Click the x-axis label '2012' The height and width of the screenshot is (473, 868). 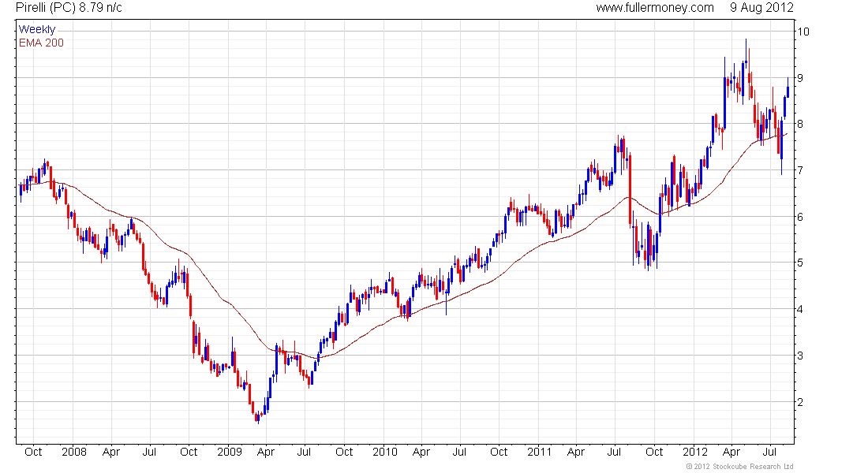coord(694,452)
